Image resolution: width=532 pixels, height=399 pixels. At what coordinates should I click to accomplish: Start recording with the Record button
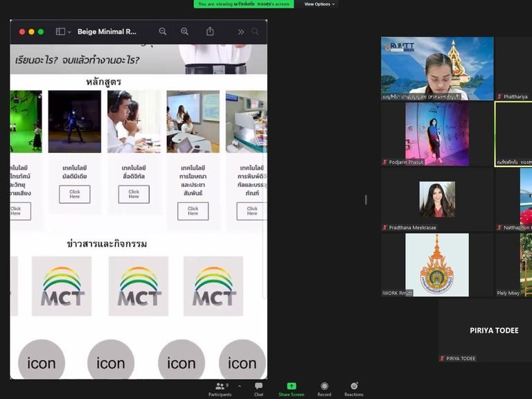[324, 389]
